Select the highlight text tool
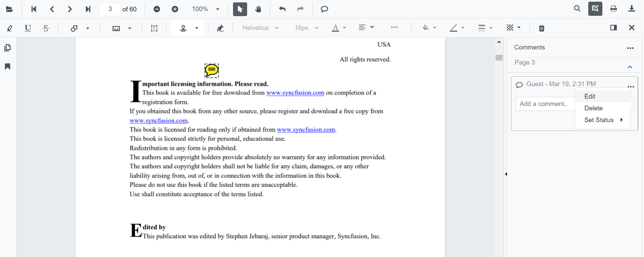This screenshot has width=644, height=257. (10, 28)
